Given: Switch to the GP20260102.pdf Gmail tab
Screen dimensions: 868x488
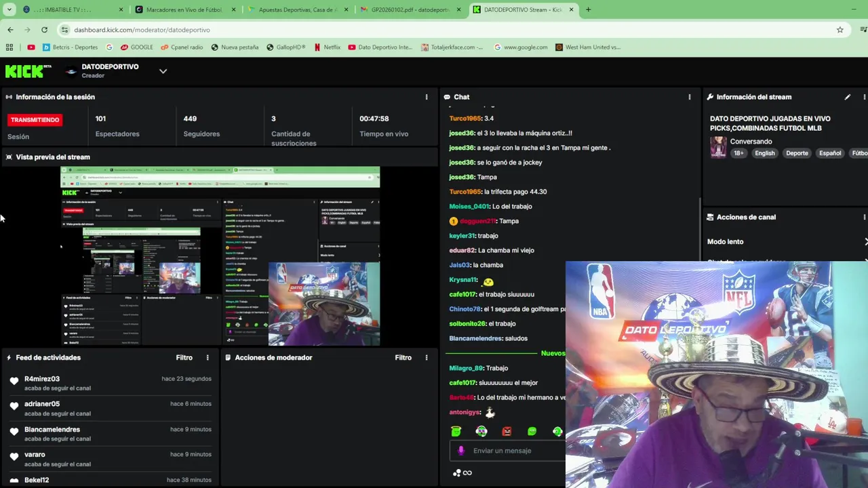Looking at the screenshot, I should click(x=411, y=9).
